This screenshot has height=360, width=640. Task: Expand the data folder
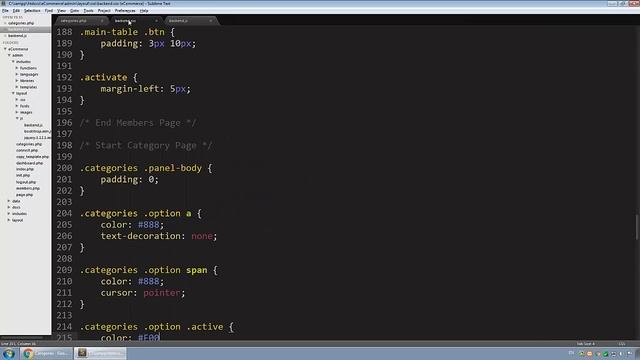click(9, 201)
